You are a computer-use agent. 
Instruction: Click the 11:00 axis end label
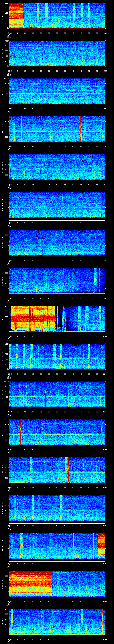pos(105,374)
